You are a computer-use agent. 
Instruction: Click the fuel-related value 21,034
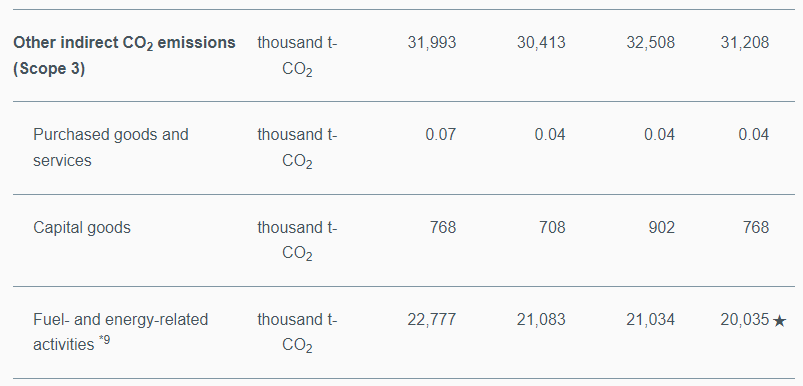point(650,320)
